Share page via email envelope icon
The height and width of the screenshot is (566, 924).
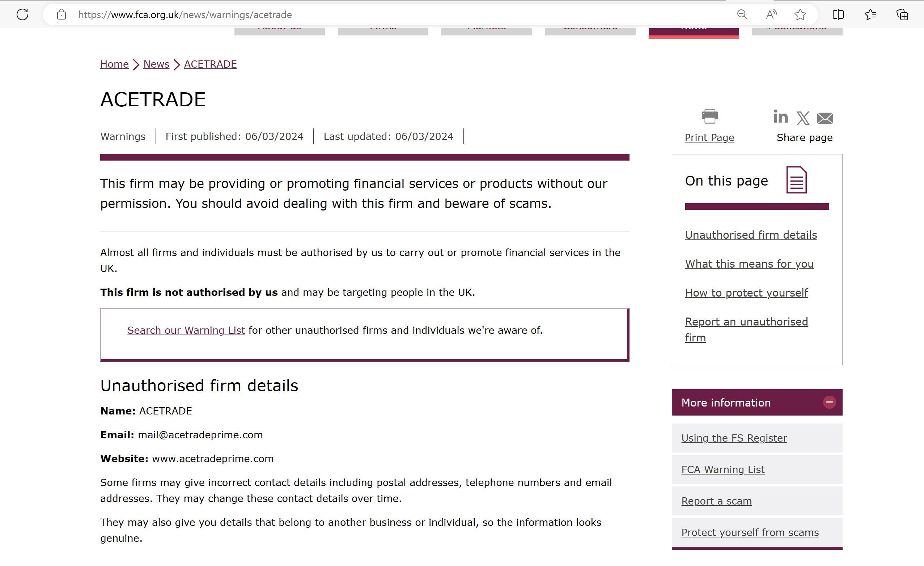click(x=825, y=118)
